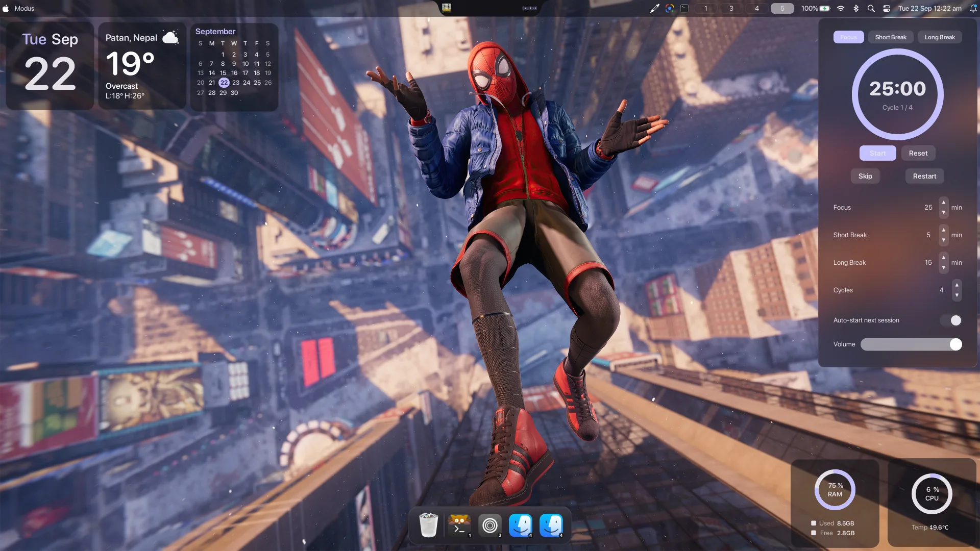980x551 pixels.
Task: Click the 25:00 circular timer ring
Action: pyautogui.click(x=897, y=94)
